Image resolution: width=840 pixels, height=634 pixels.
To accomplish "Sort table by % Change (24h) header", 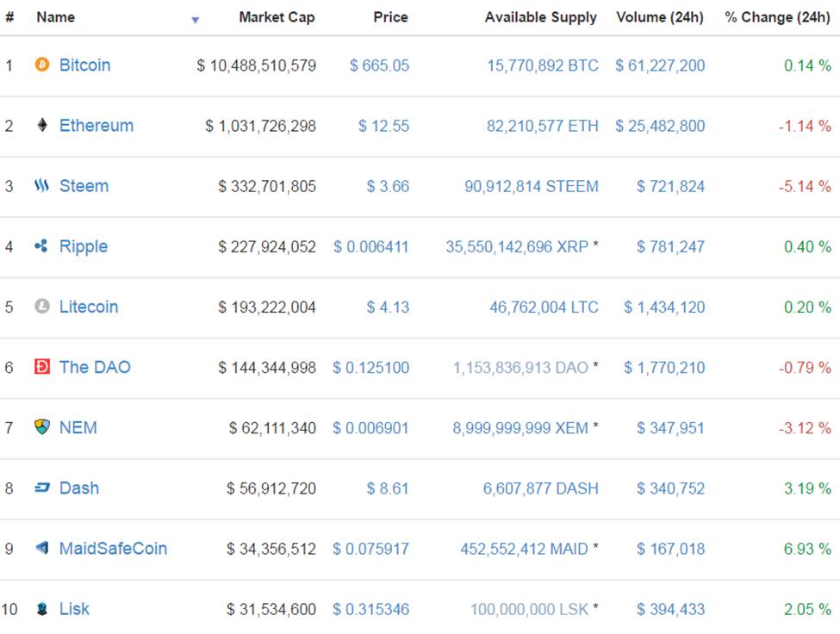I will click(777, 17).
